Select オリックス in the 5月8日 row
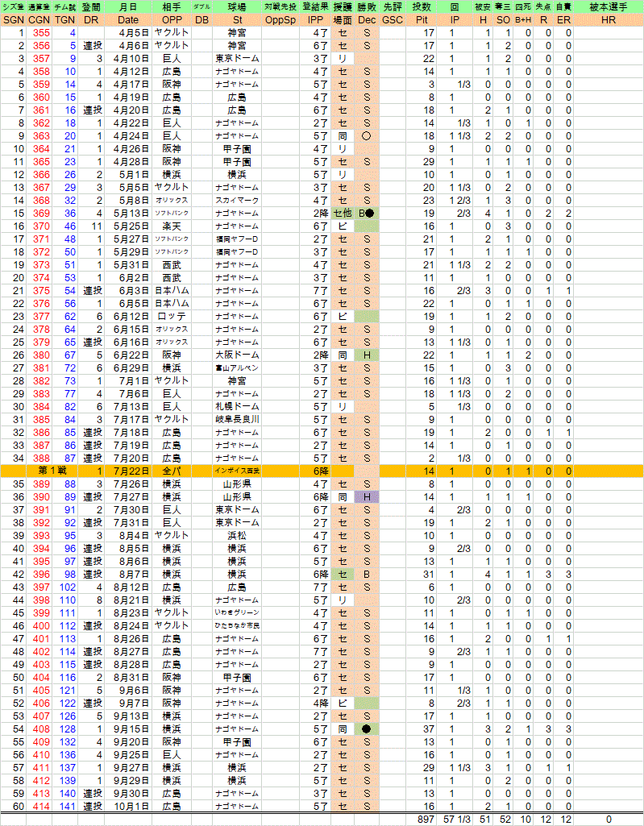The width and height of the screenshot is (644, 826). pos(171,200)
